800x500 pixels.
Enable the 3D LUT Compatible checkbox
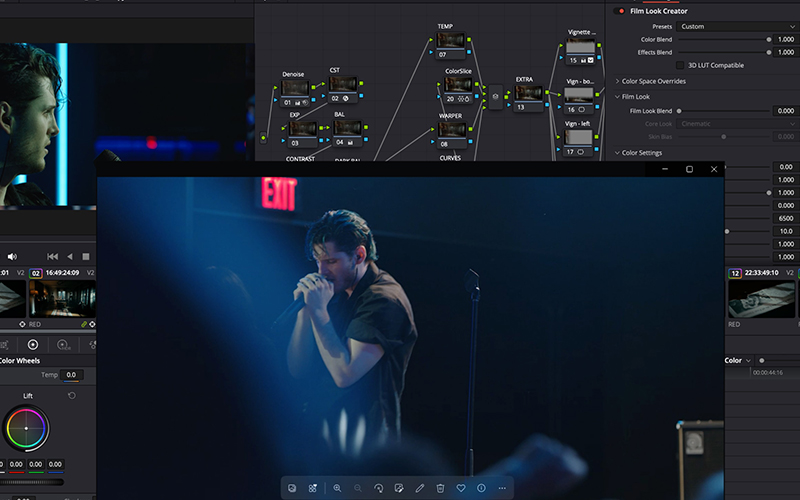(x=681, y=65)
